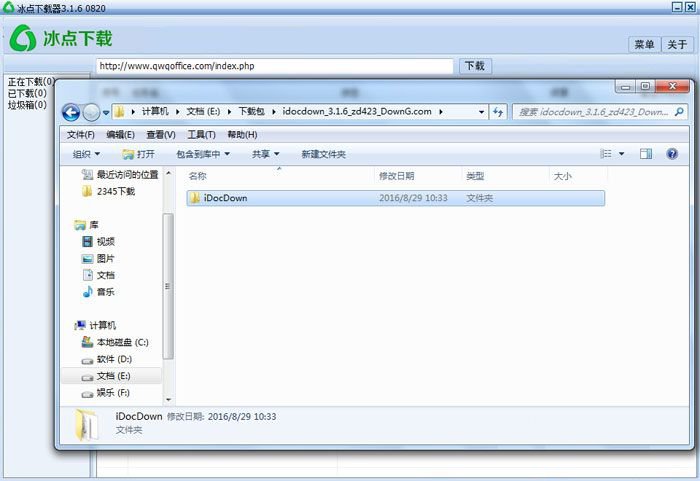The width and height of the screenshot is (700, 481).
Task: Click the navigation pane scrollbar thumb
Action: point(168,286)
